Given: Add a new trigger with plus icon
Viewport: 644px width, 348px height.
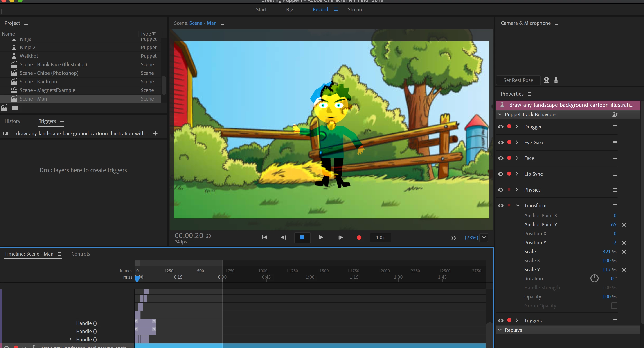Looking at the screenshot, I should [155, 133].
